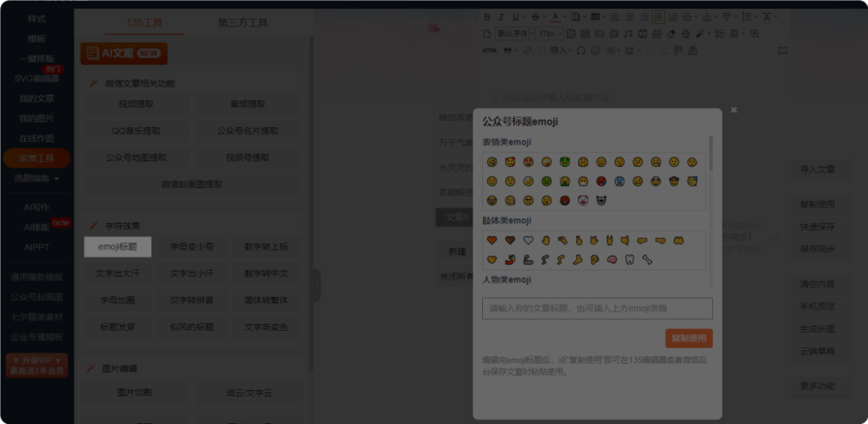Image resolution: width=868 pixels, height=424 pixels.
Task: Click the new blank document icon
Action: [x=487, y=34]
